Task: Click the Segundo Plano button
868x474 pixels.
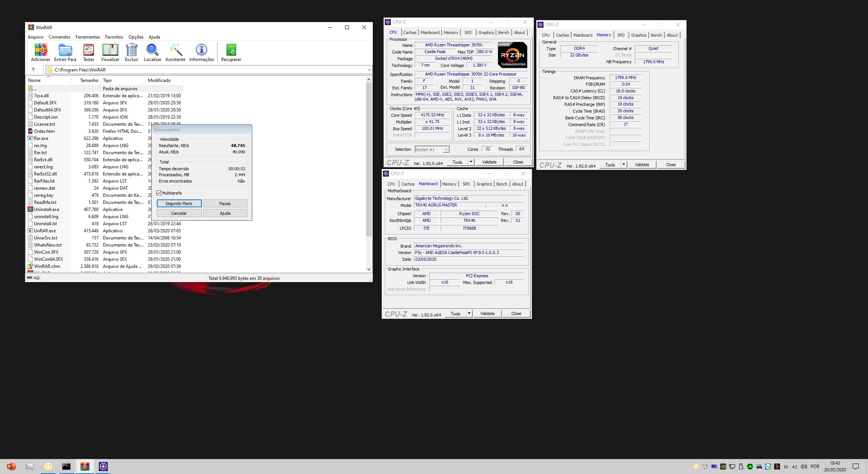Action: point(179,204)
